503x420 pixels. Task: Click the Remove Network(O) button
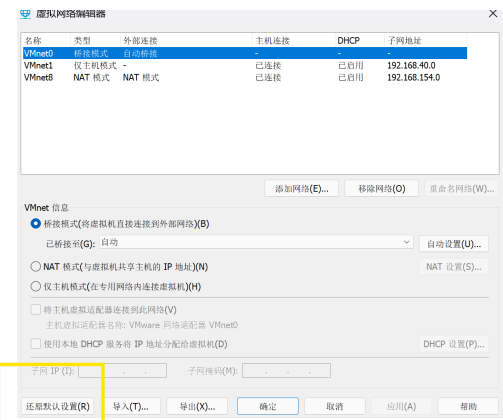pyautogui.click(x=382, y=189)
